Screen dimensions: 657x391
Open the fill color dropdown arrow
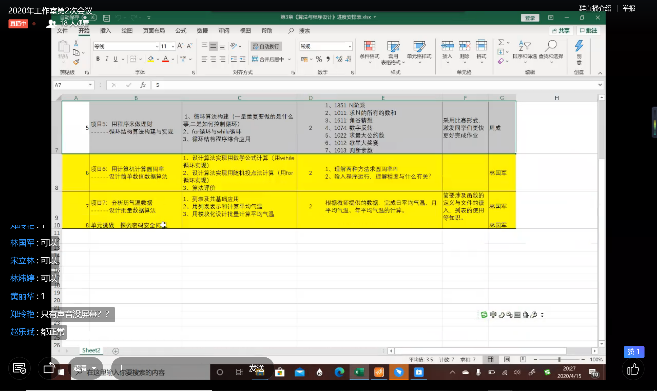point(158,60)
